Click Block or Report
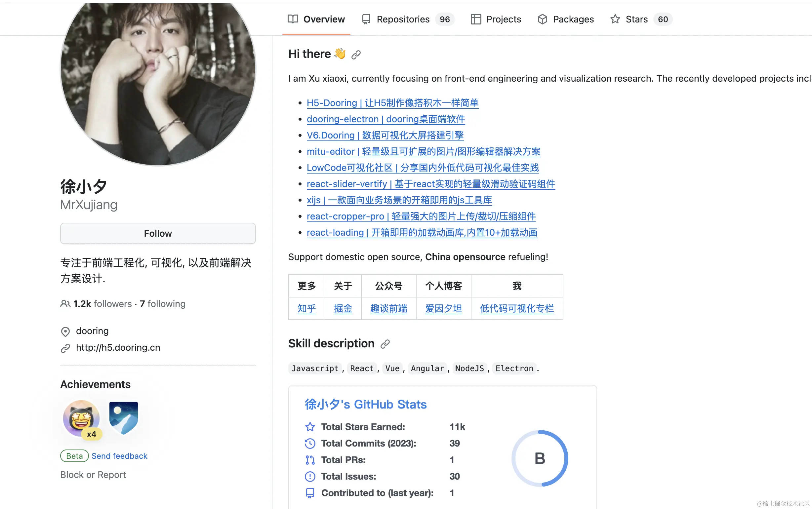 click(x=93, y=475)
